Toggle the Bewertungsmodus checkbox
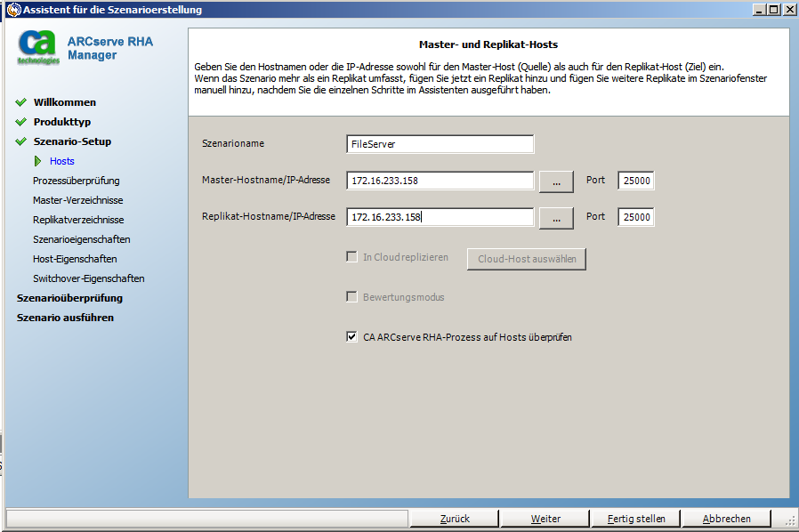The image size is (799, 532). point(351,296)
